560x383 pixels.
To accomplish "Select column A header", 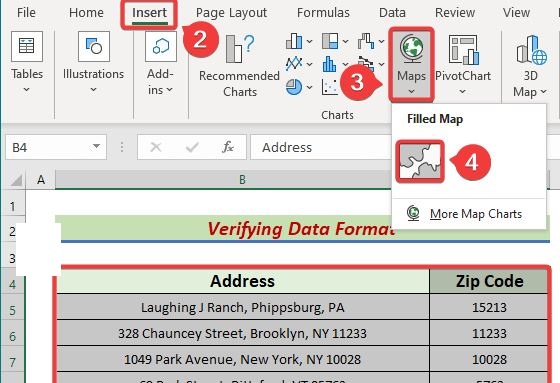I will click(41, 179).
